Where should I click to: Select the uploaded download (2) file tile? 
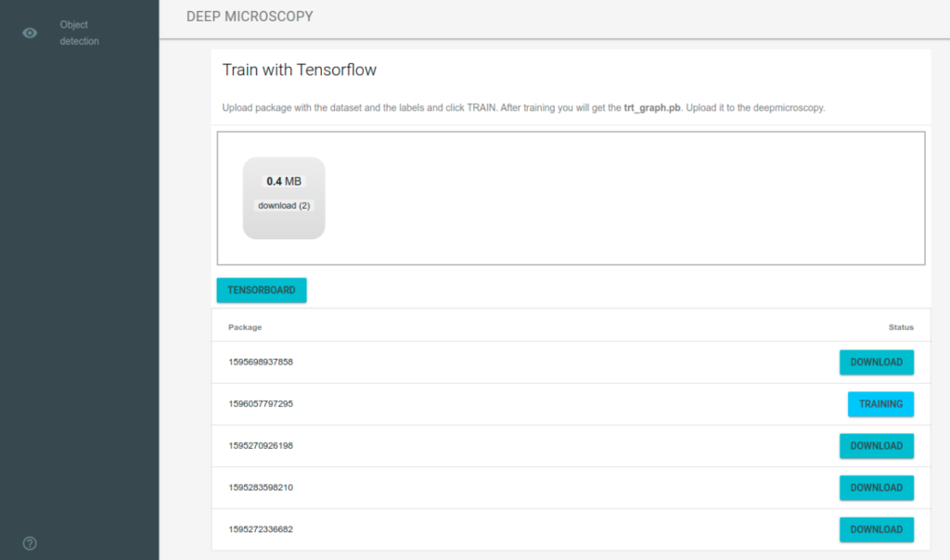click(284, 198)
